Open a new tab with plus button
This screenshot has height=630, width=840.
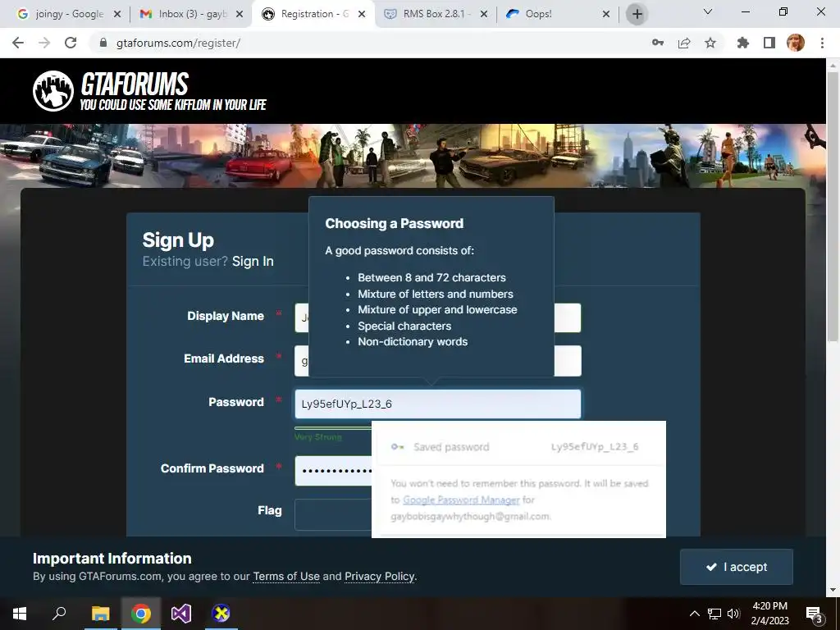[x=637, y=14]
